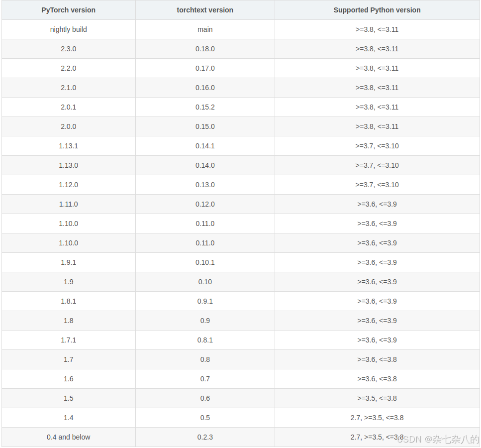Select PyTorch version "2.1.0" cell
Screen dimensions: 481x448
pyautogui.click(x=69, y=88)
